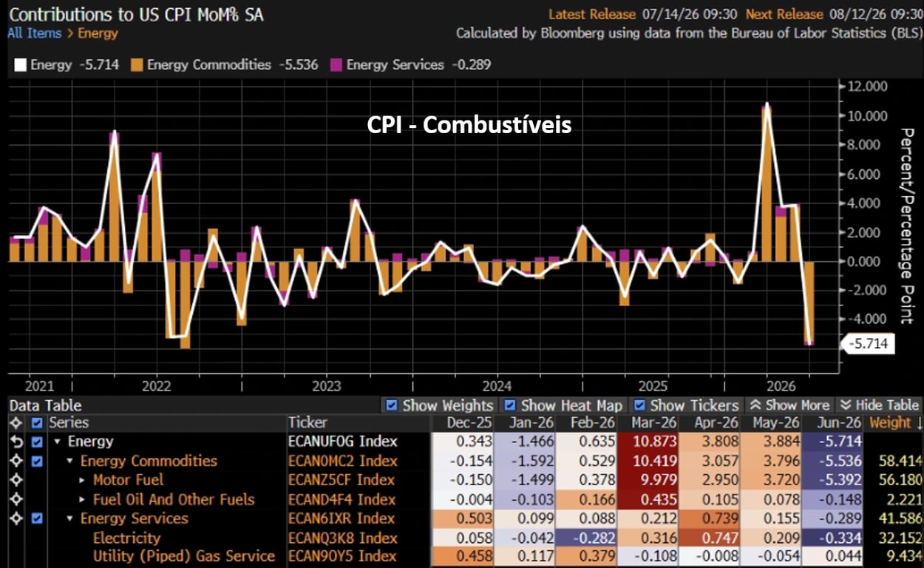
Task: Select the Mar-26 column header
Action: pyautogui.click(x=654, y=423)
